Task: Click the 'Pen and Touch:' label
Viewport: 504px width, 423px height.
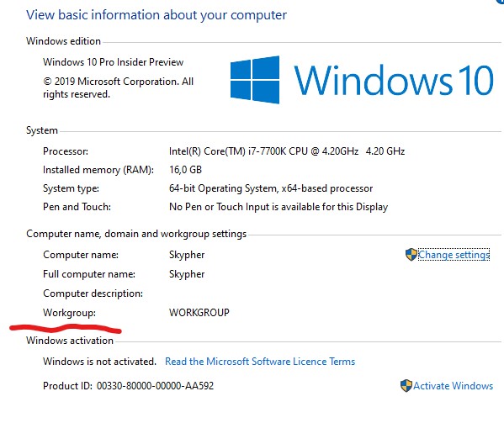Action: coord(77,207)
